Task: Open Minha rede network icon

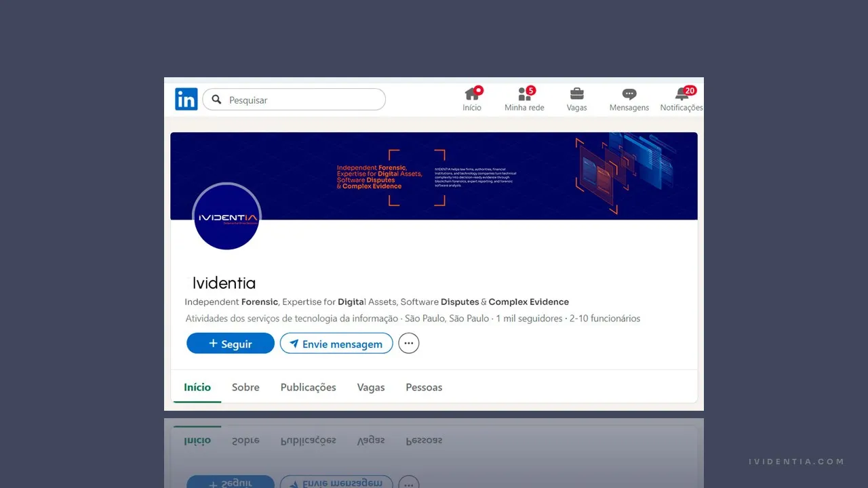Action: [525, 94]
